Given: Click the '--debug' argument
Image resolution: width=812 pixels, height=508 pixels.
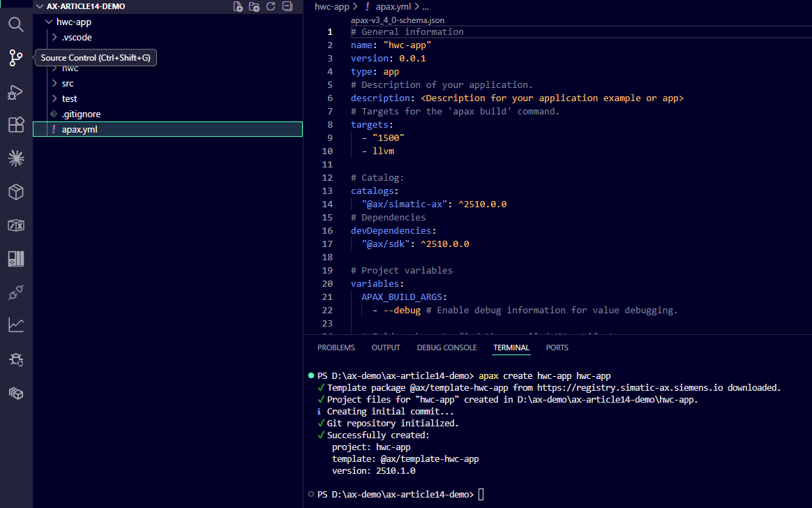Looking at the screenshot, I should tap(402, 311).
